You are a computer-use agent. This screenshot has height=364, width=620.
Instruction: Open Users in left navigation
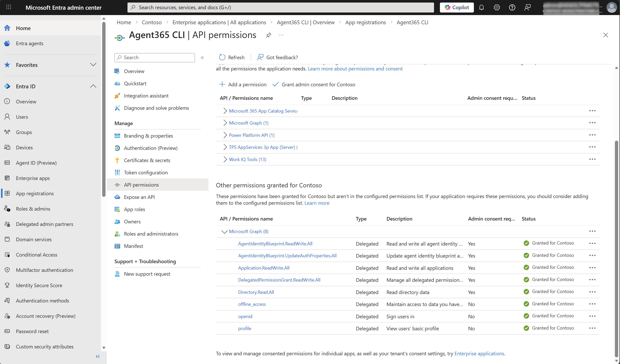[22, 117]
